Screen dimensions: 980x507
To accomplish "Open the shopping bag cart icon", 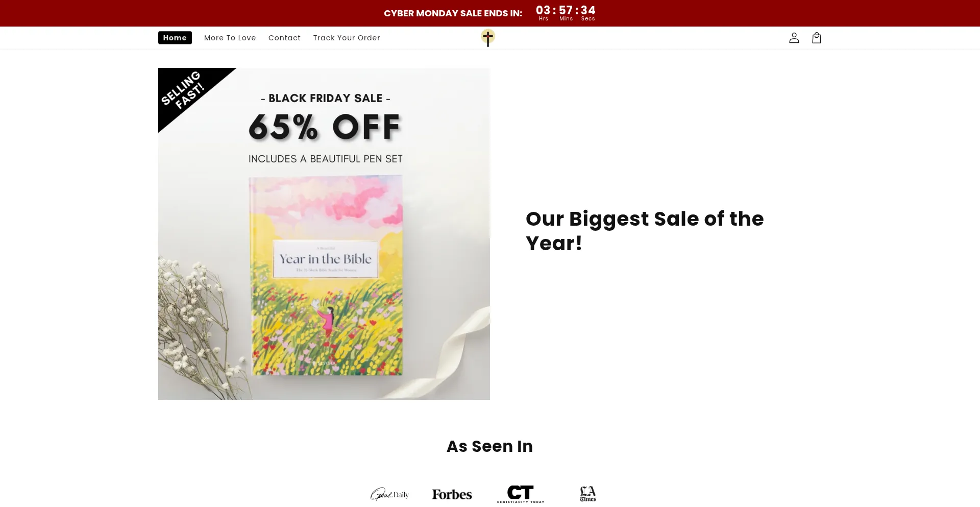I will coord(816,38).
